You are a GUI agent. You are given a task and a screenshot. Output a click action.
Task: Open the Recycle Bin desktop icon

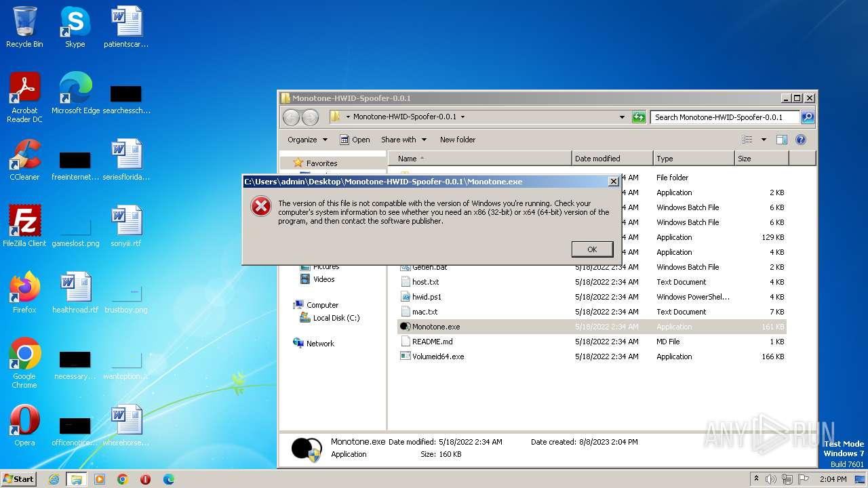[24, 27]
